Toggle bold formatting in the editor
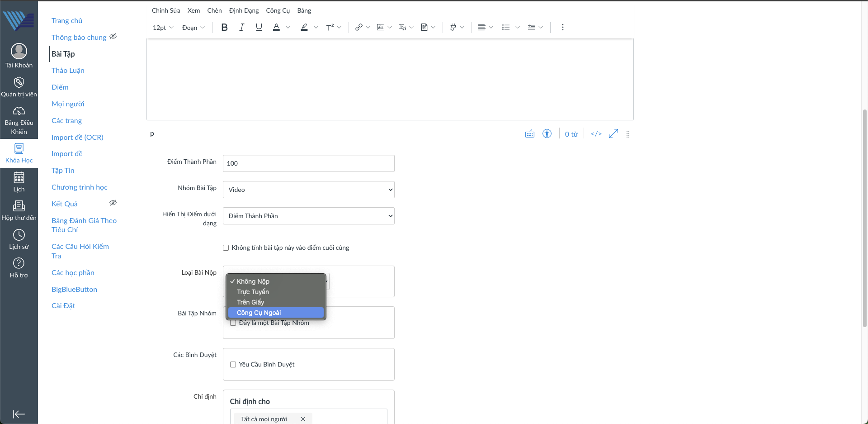868x424 pixels. (x=224, y=27)
